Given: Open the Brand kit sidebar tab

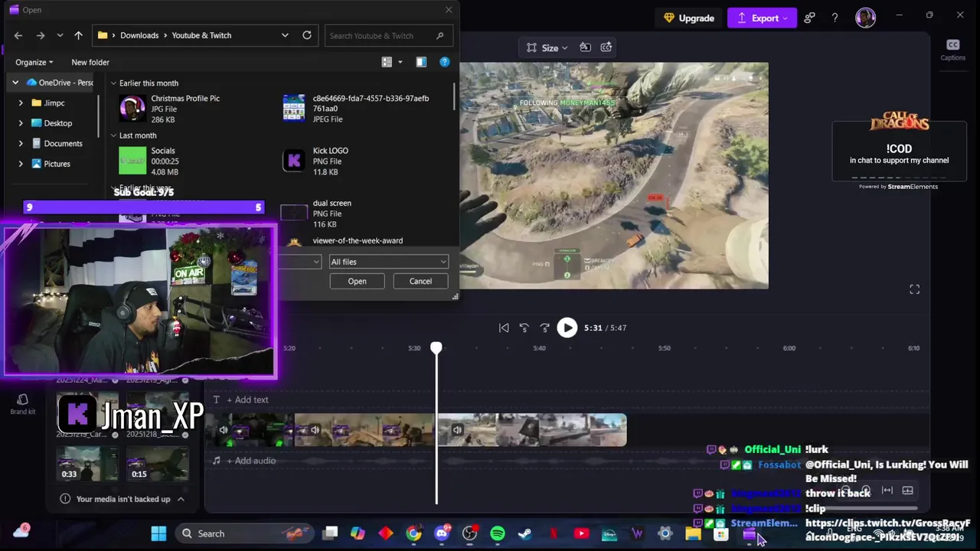Looking at the screenshot, I should [22, 404].
